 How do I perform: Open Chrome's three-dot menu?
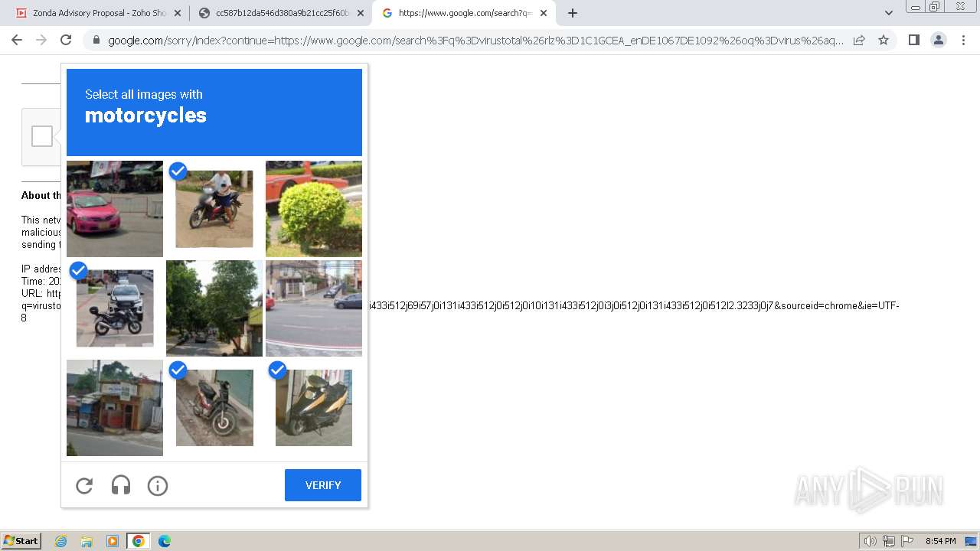pyautogui.click(x=962, y=40)
